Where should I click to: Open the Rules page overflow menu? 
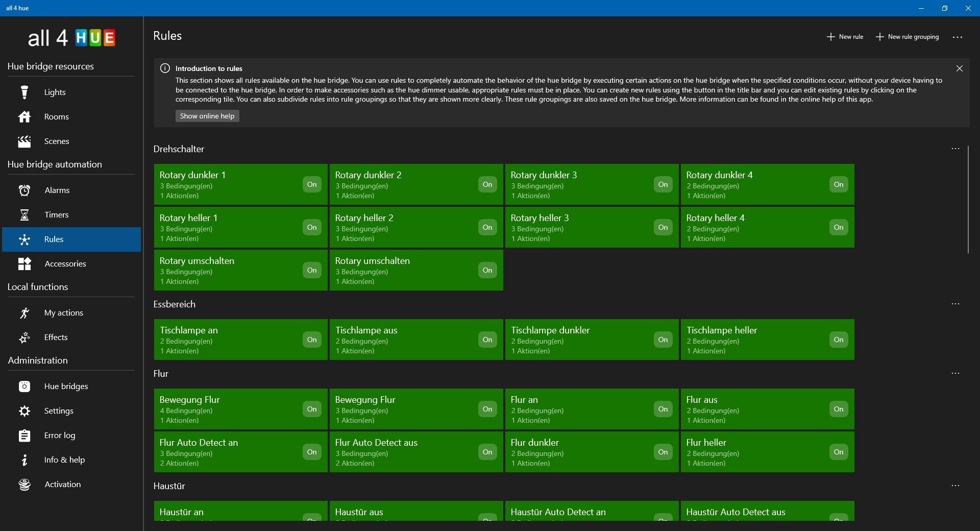coord(958,37)
